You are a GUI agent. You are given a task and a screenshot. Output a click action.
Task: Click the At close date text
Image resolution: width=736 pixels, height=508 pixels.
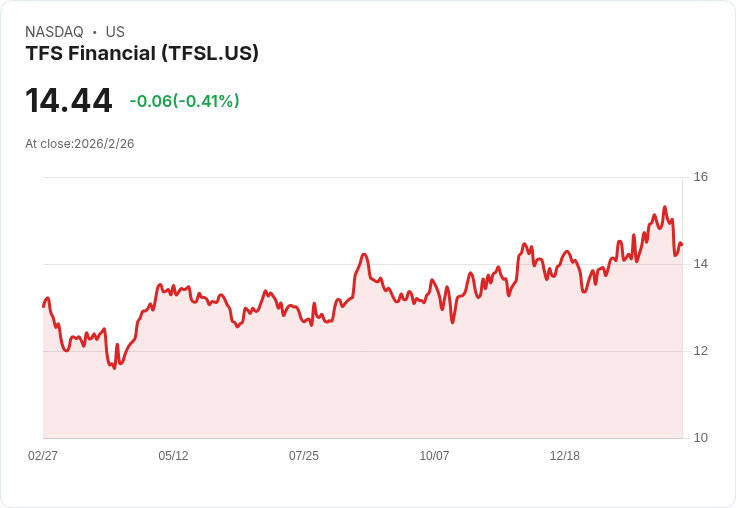pyautogui.click(x=80, y=144)
